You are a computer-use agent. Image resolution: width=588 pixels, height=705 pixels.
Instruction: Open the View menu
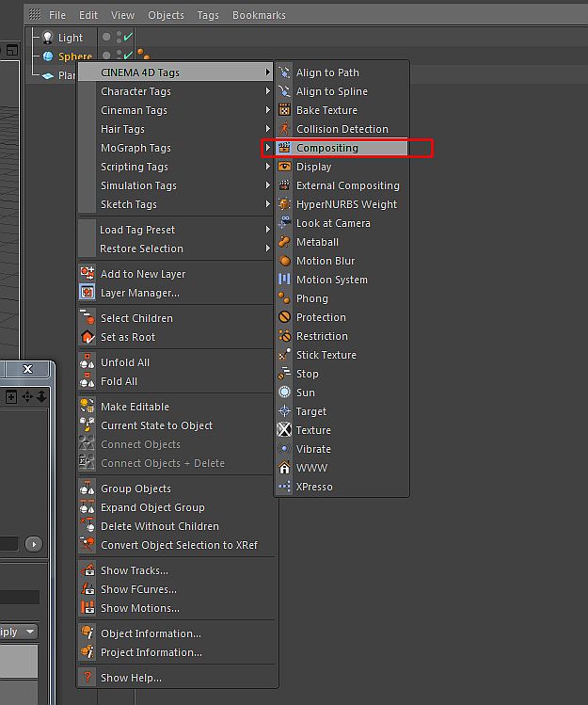tap(122, 15)
